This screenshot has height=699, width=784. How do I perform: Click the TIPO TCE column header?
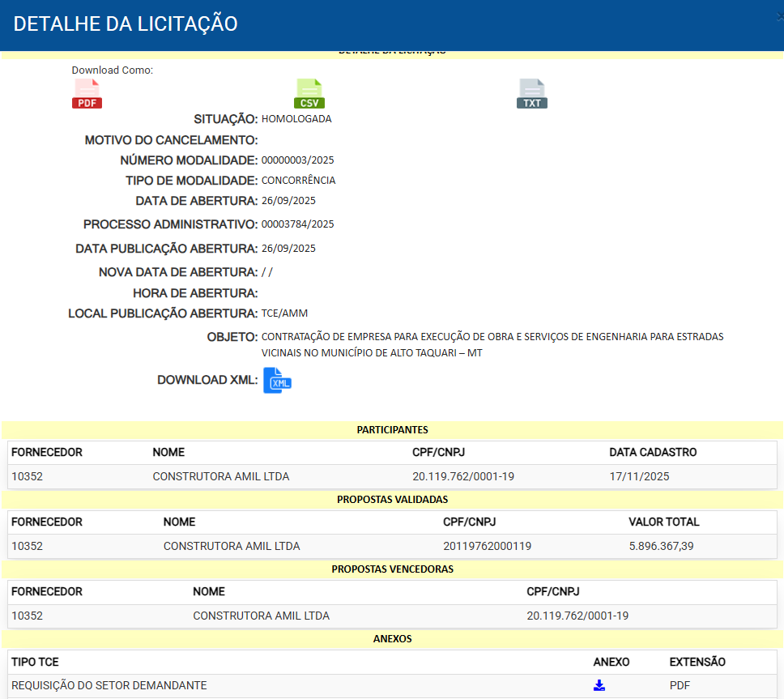click(34, 662)
